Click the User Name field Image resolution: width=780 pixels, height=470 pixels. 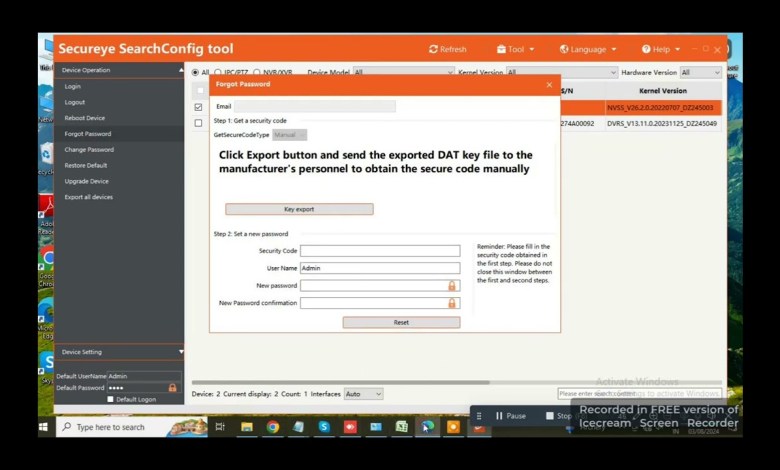(x=380, y=268)
